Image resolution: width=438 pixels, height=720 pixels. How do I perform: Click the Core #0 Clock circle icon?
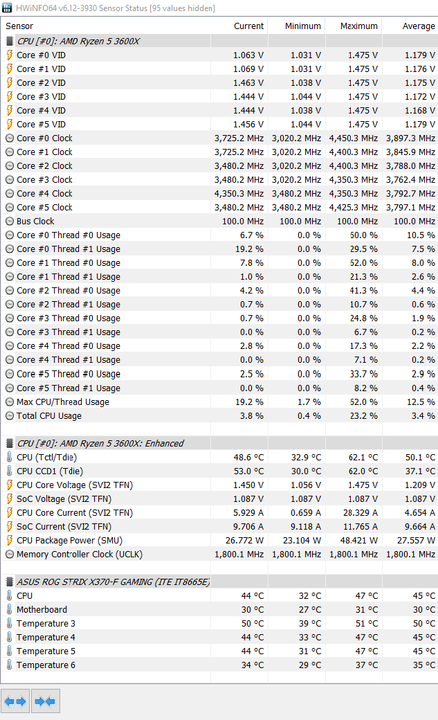9,138
